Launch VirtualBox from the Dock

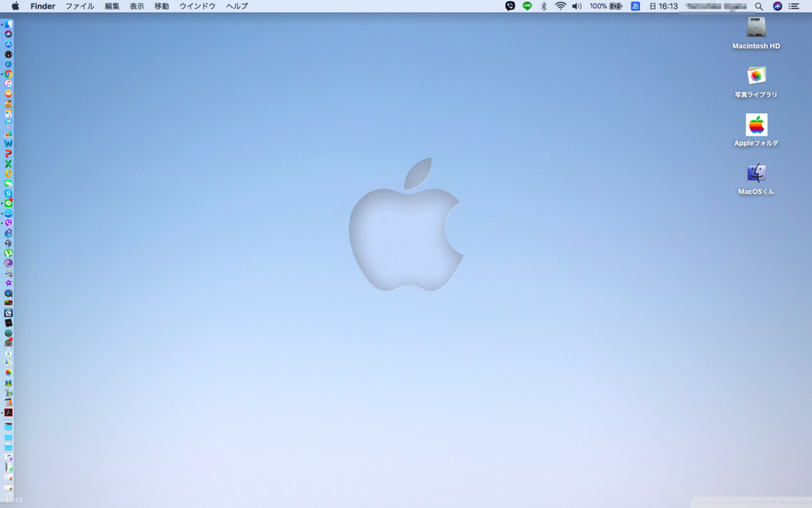[x=8, y=243]
